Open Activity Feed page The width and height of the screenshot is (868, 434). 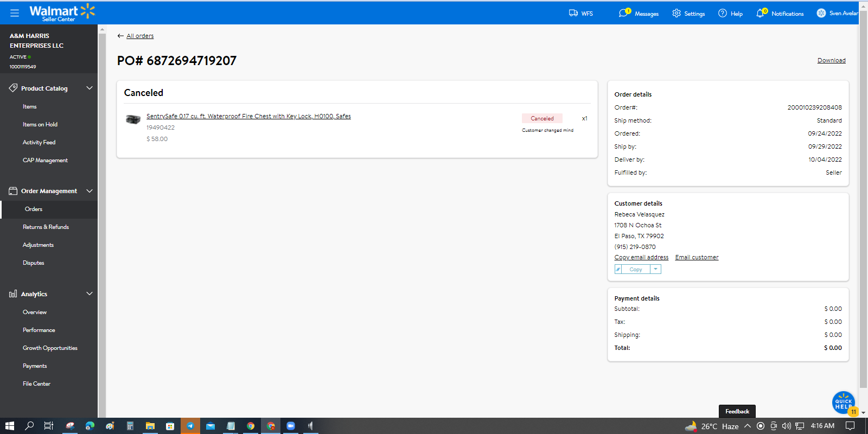[x=39, y=143]
